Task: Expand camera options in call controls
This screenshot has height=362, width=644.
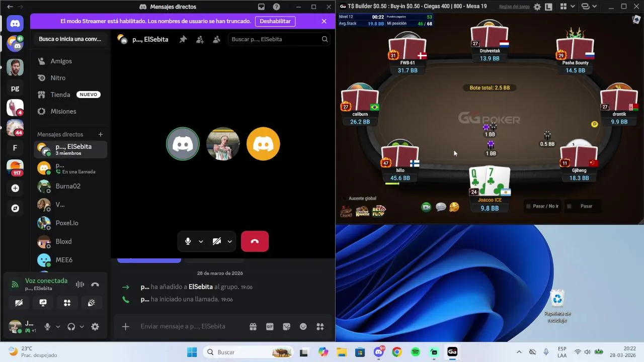Action: (230, 241)
